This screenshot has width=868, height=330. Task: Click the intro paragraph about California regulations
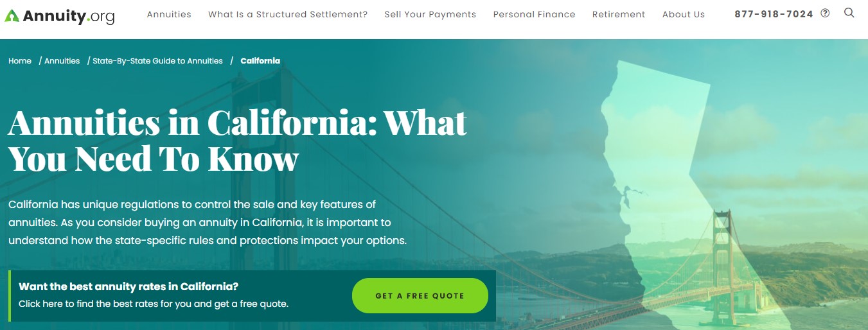click(208, 223)
